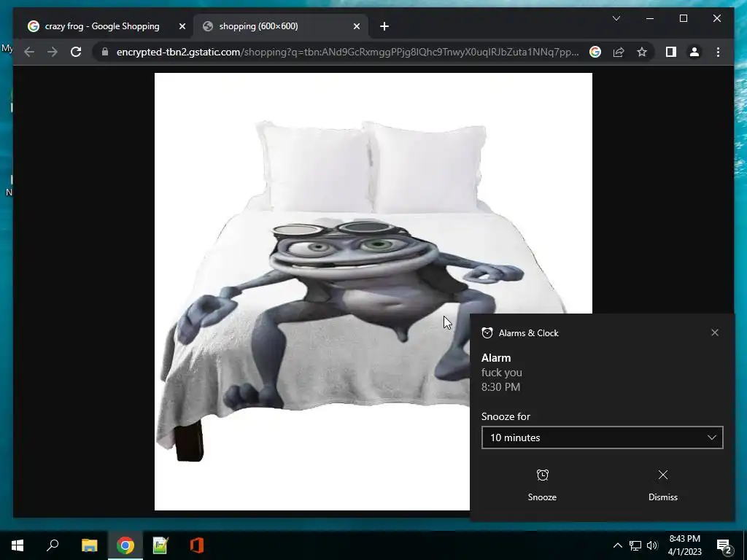
Task: Click the Alarms & Clock app icon
Action: coord(487,332)
